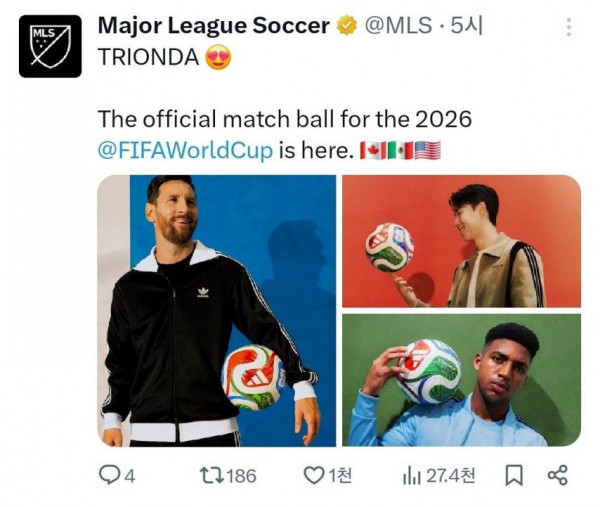The width and height of the screenshot is (600, 507).
Task: Click the share icon
Action: coord(558,476)
